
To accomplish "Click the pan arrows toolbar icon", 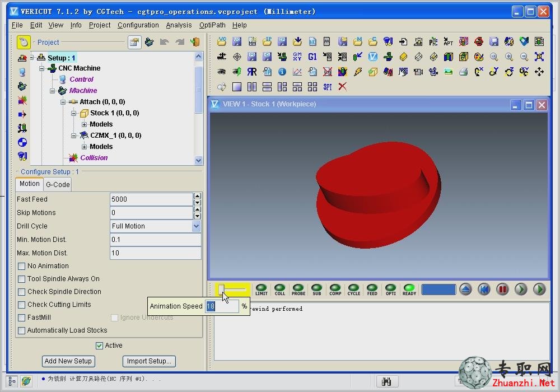I will click(x=539, y=72).
